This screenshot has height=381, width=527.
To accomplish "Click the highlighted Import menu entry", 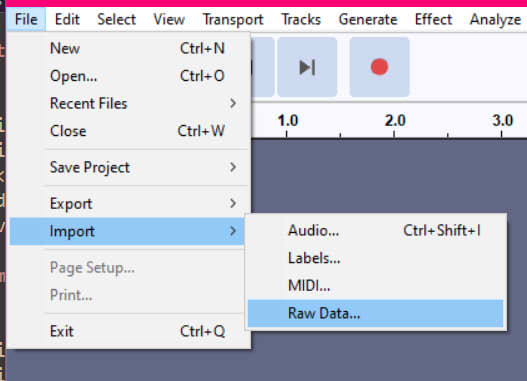I will (x=127, y=231).
